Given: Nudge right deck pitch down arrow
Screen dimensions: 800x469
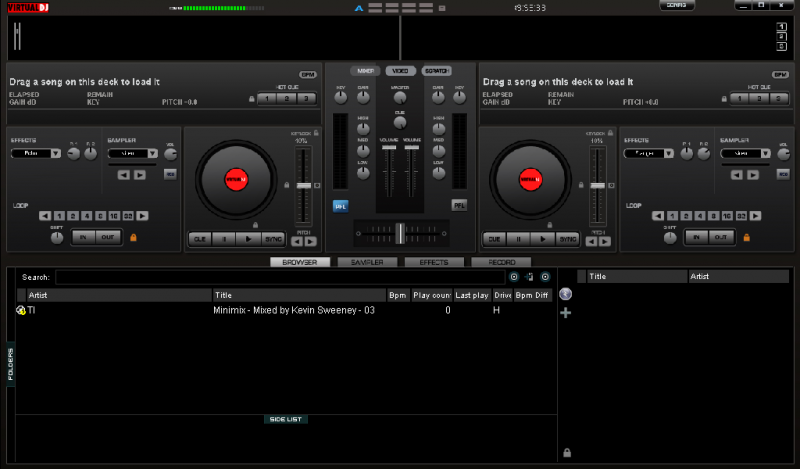Looking at the screenshot, I should (591, 241).
